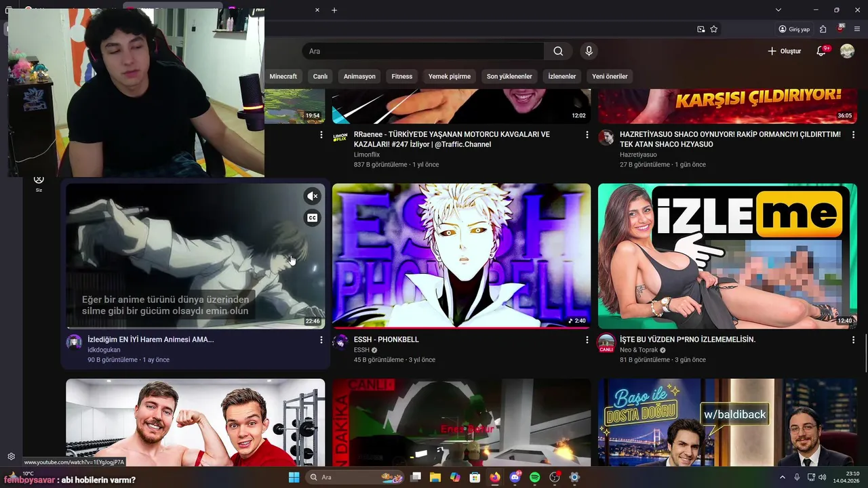This screenshot has width=868, height=488.
Task: Open Microsoft Store from the taskbar
Action: pyautogui.click(x=475, y=477)
